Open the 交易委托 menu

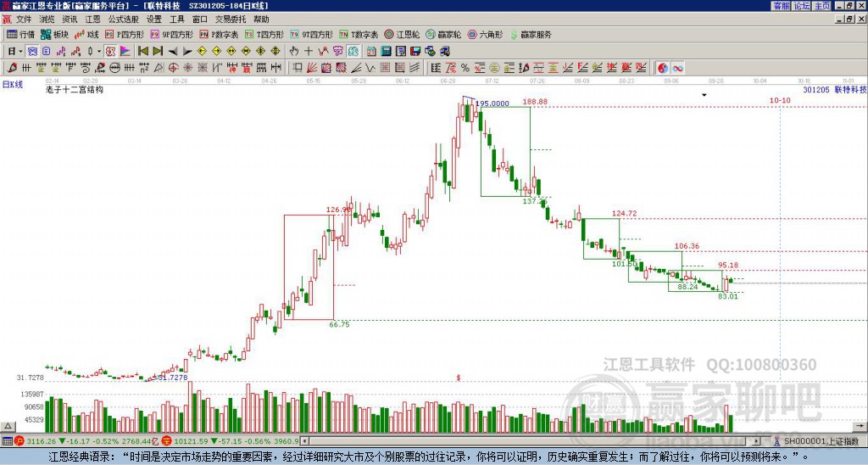231,20
